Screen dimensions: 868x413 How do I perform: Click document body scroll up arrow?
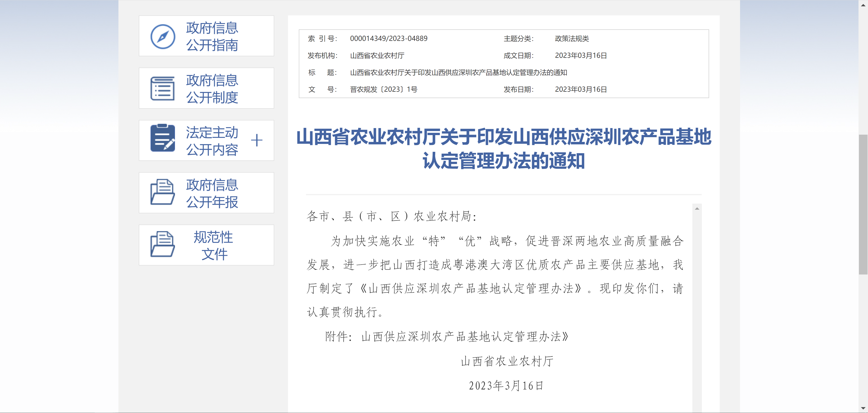[x=697, y=209]
